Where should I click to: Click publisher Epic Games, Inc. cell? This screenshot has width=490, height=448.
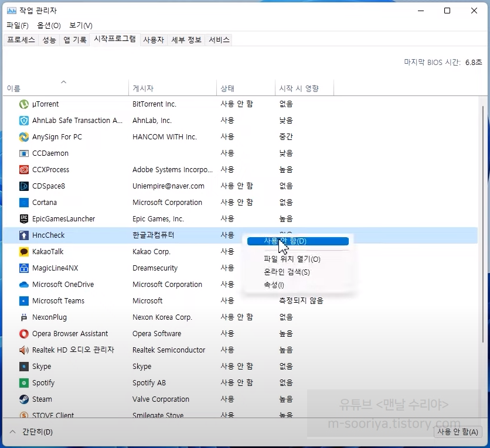(158, 219)
